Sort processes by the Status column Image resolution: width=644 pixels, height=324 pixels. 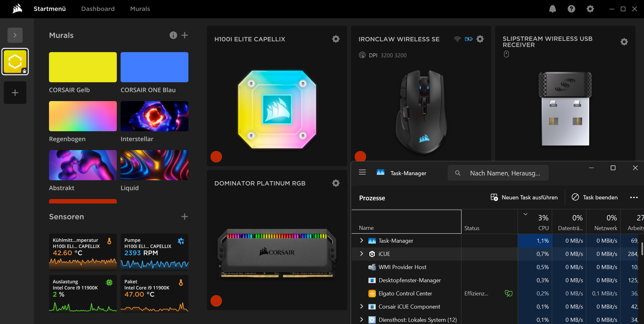[x=490, y=222]
